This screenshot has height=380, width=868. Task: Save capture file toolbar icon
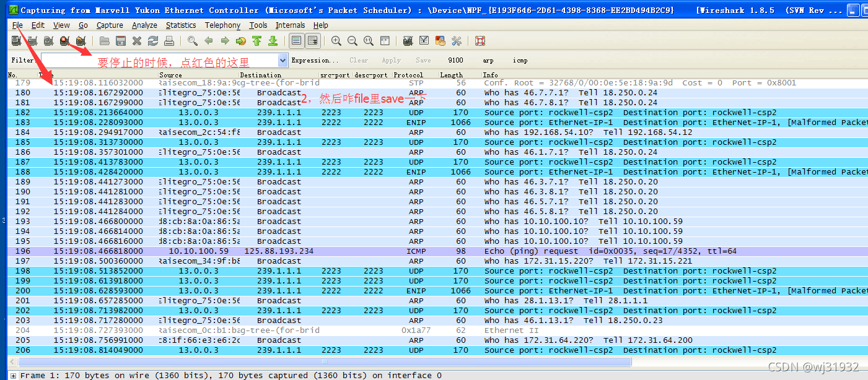click(x=121, y=41)
